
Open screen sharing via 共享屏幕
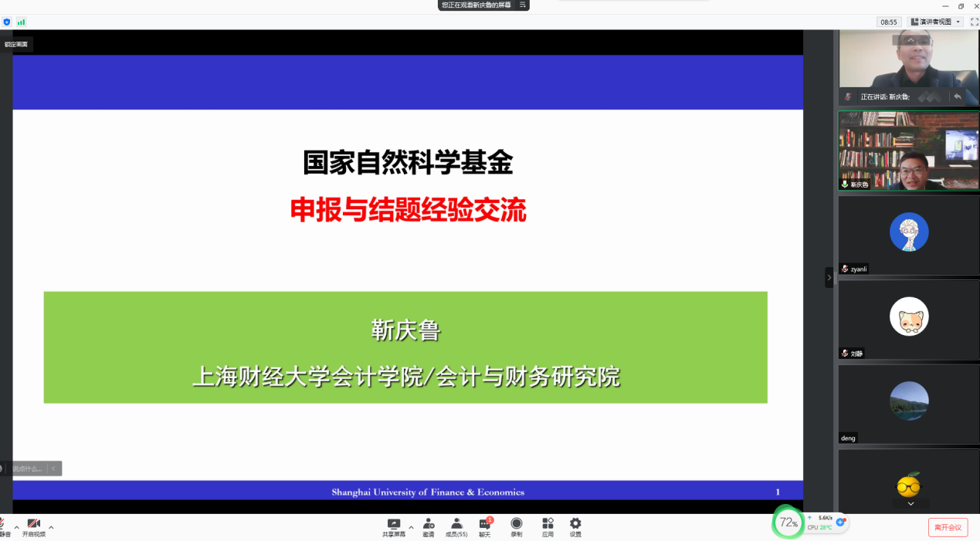(394, 528)
